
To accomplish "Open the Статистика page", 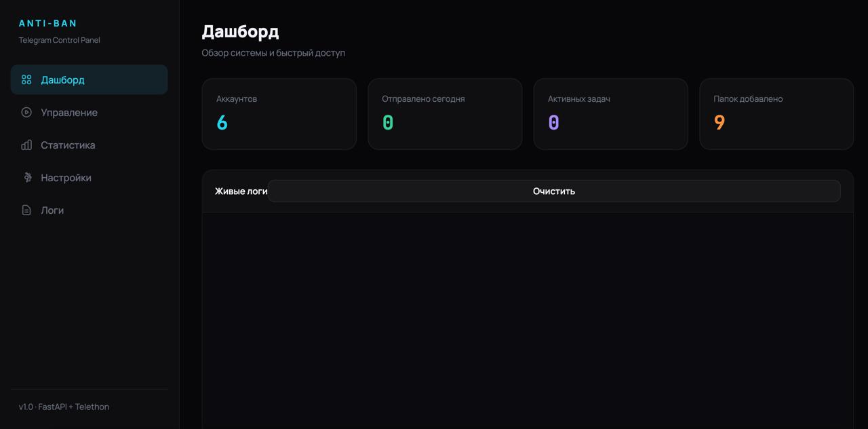I will 89,145.
